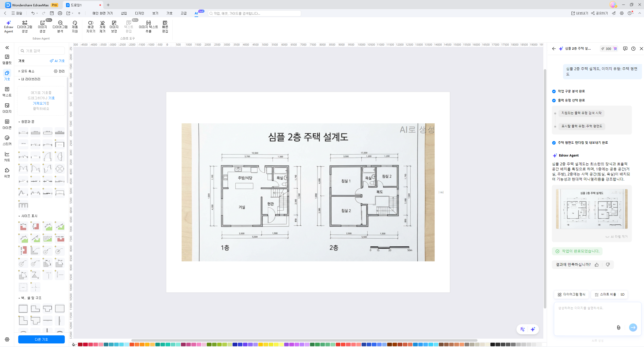Click the paperclip attachment icon in AI chat
644x347 pixels.
click(x=618, y=327)
